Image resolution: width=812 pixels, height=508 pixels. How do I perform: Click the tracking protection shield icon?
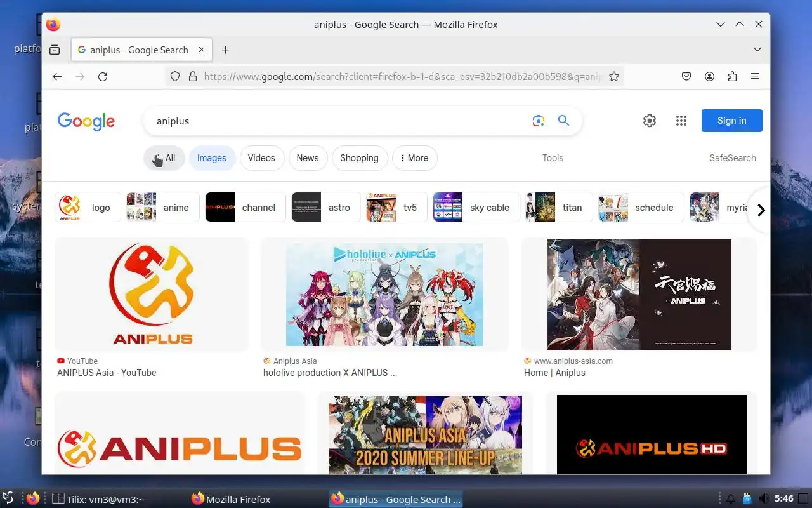[x=176, y=77]
